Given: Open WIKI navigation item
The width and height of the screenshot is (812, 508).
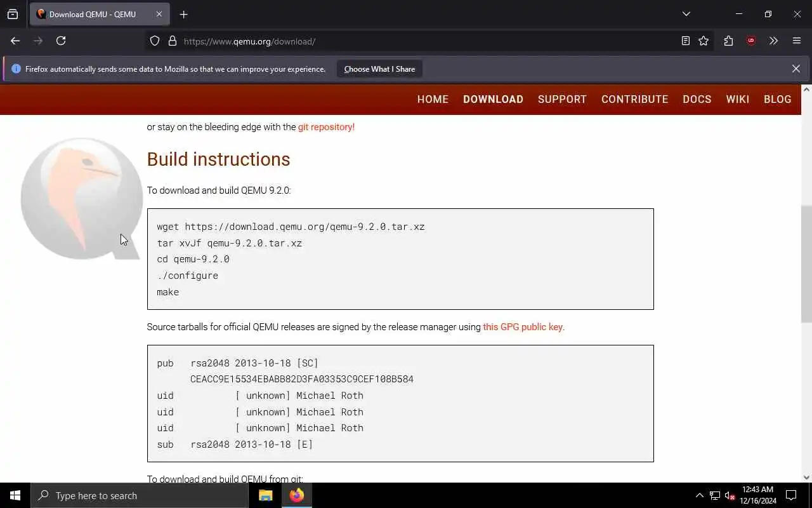Looking at the screenshot, I should pos(737,99).
